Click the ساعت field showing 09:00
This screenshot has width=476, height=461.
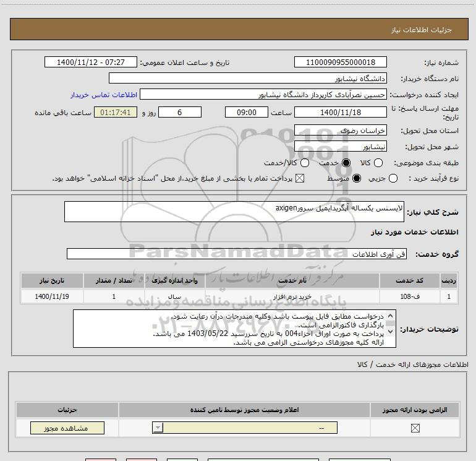[247, 112]
